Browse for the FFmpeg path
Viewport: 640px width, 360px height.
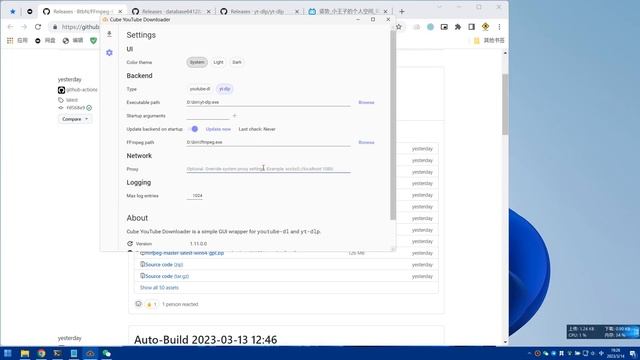366,142
